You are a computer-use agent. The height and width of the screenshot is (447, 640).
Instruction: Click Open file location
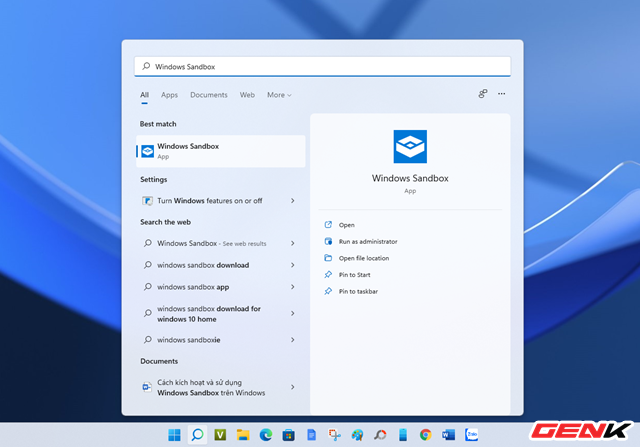point(364,258)
